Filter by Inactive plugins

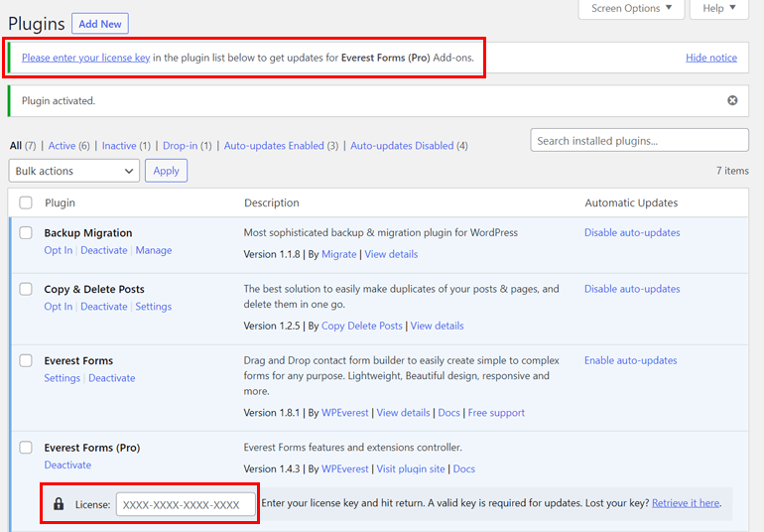click(x=119, y=145)
